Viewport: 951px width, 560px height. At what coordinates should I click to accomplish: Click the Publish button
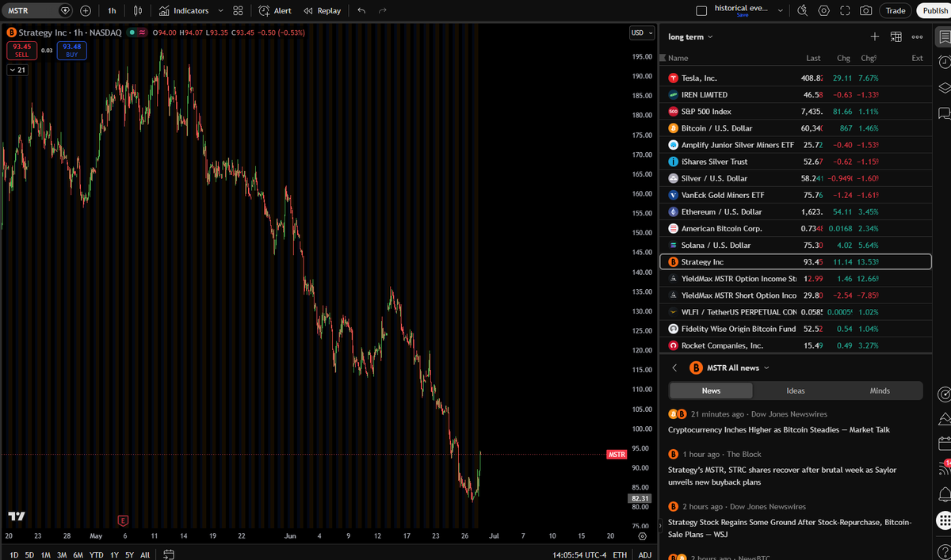coord(935,11)
